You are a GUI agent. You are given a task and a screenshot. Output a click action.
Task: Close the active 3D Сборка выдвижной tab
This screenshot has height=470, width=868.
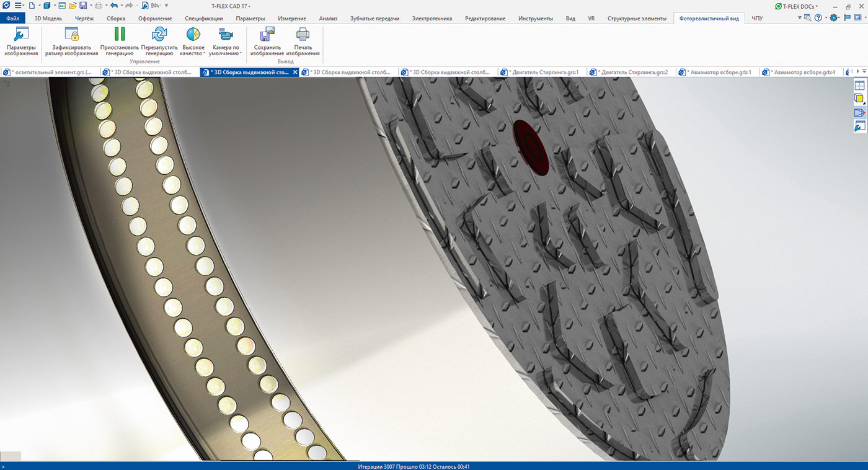295,72
